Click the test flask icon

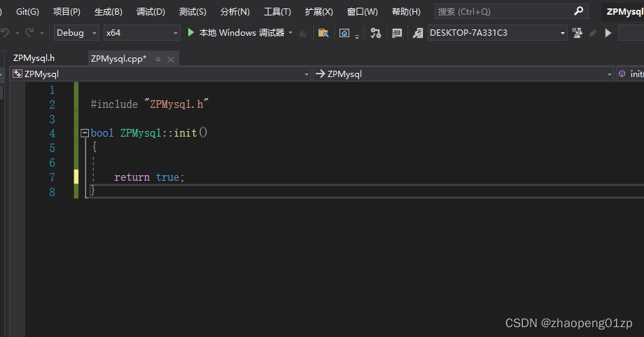577,33
